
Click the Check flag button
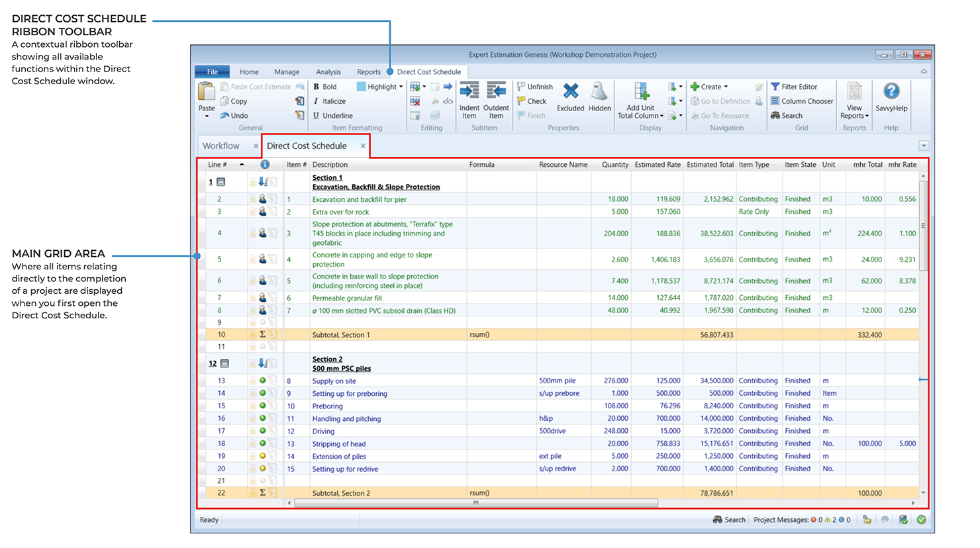click(532, 101)
